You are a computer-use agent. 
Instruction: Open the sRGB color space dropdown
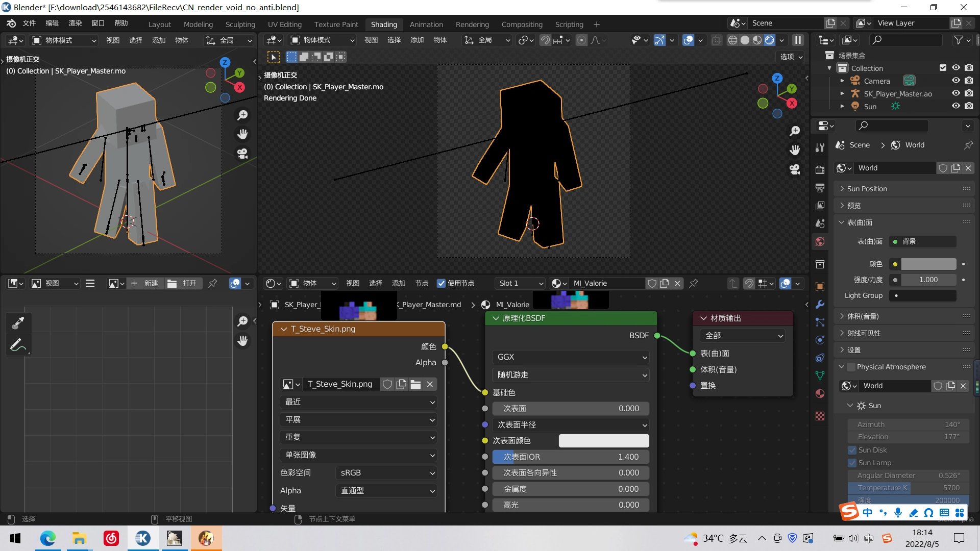tap(386, 473)
